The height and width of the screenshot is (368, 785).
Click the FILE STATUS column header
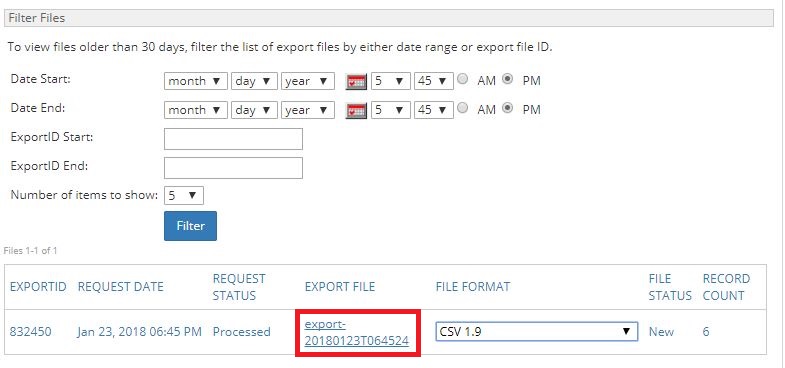pos(670,287)
